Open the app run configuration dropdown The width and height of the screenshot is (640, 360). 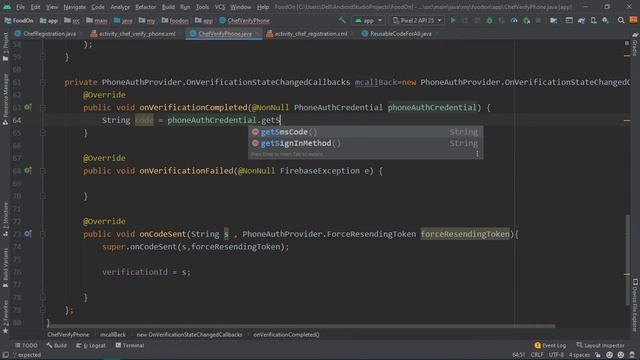368,20
